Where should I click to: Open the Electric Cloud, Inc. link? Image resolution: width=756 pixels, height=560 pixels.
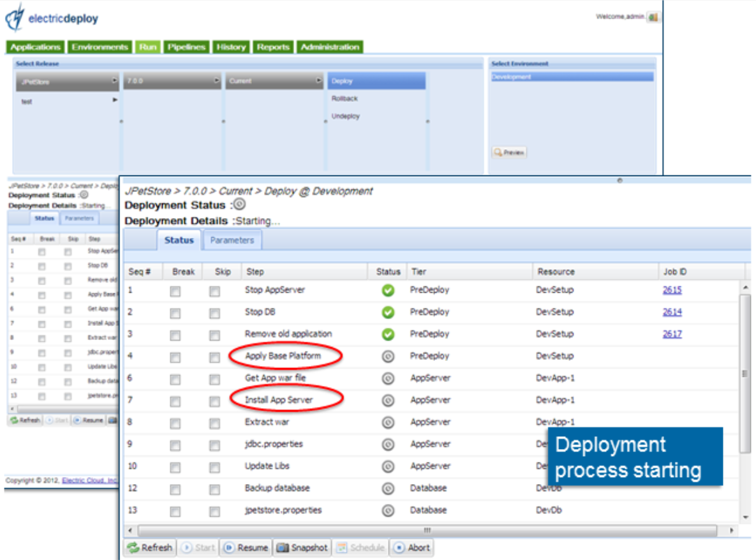[90, 480]
